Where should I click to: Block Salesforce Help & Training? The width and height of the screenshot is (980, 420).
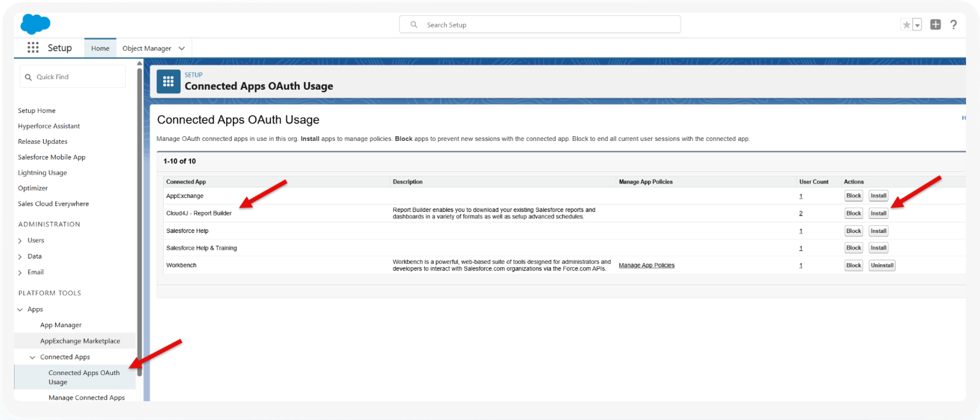click(x=853, y=248)
